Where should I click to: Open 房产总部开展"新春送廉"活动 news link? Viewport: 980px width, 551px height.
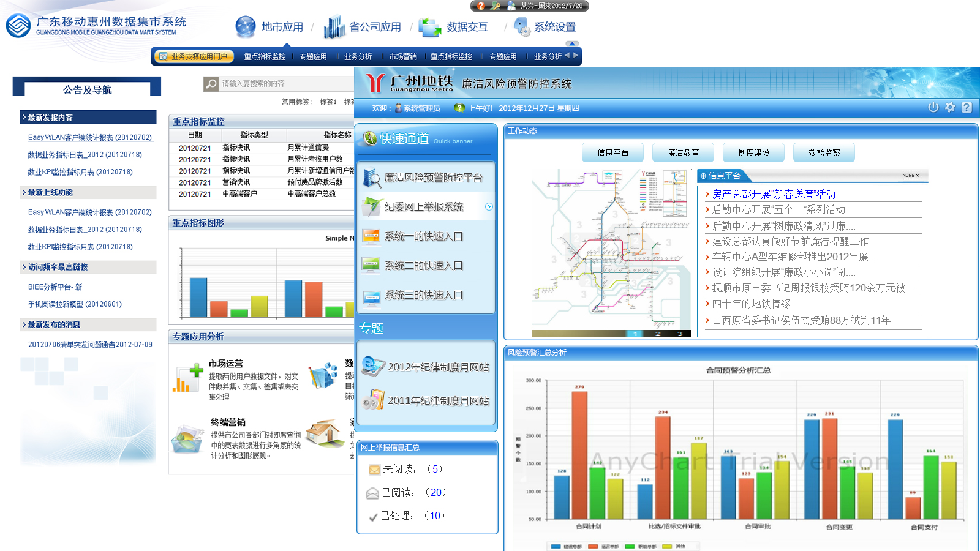(x=773, y=194)
